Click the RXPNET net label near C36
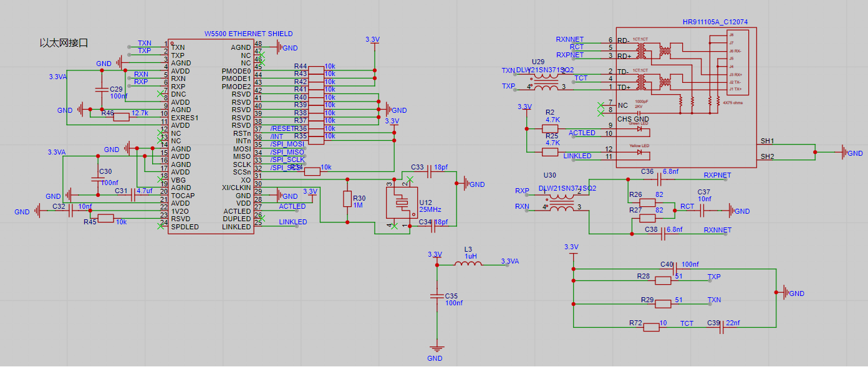Image resolution: width=868 pixels, height=367 pixels. tap(717, 176)
